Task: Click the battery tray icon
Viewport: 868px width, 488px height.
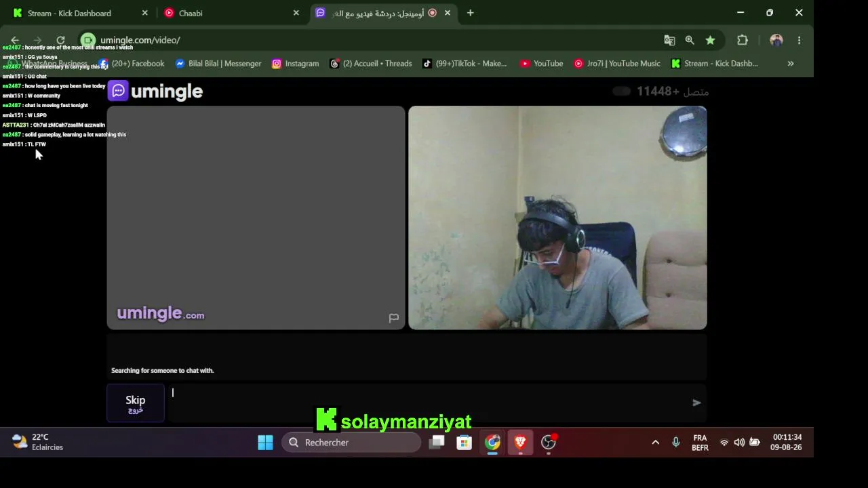Action: pyautogui.click(x=754, y=443)
